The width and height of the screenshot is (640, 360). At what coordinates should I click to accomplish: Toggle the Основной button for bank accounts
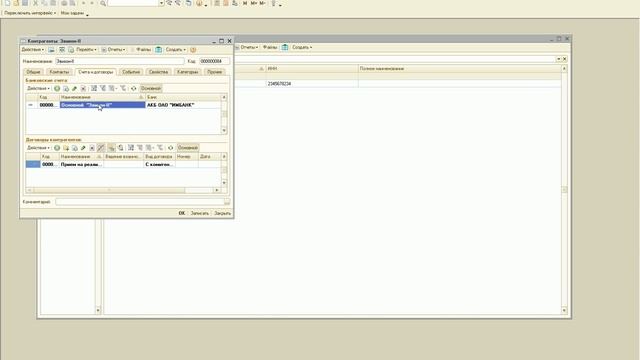click(151, 88)
